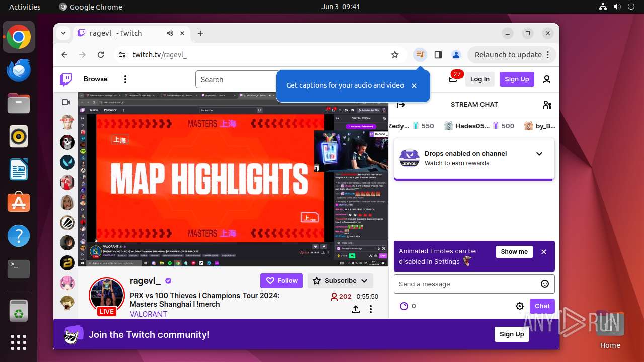Send message with Chat button
644x362 pixels.
(542, 306)
